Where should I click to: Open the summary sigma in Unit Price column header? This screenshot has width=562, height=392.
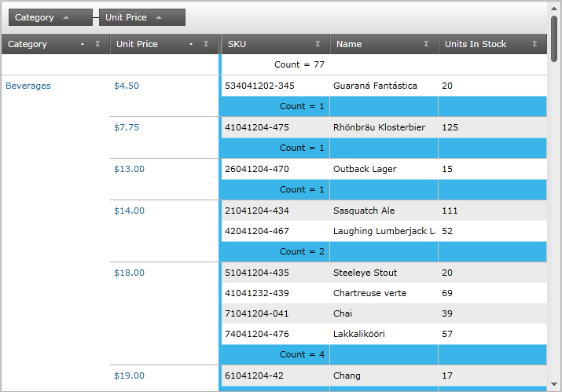(x=206, y=45)
